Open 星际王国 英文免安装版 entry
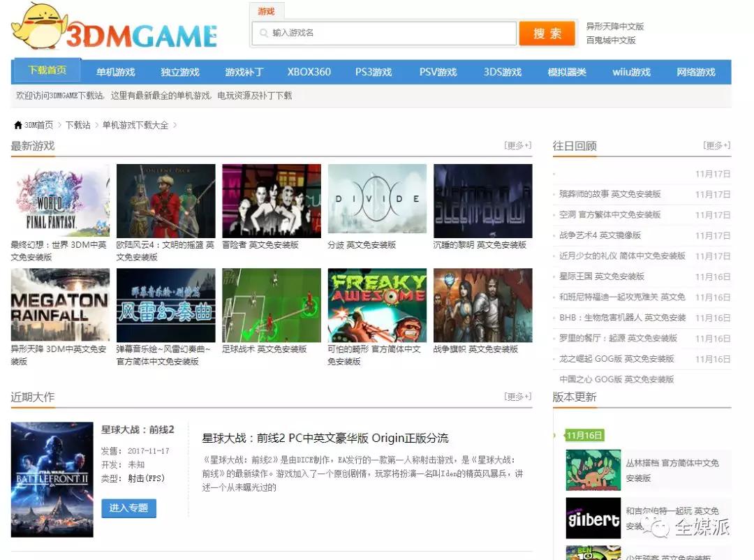Screen dimensions: 754x560 [602, 277]
